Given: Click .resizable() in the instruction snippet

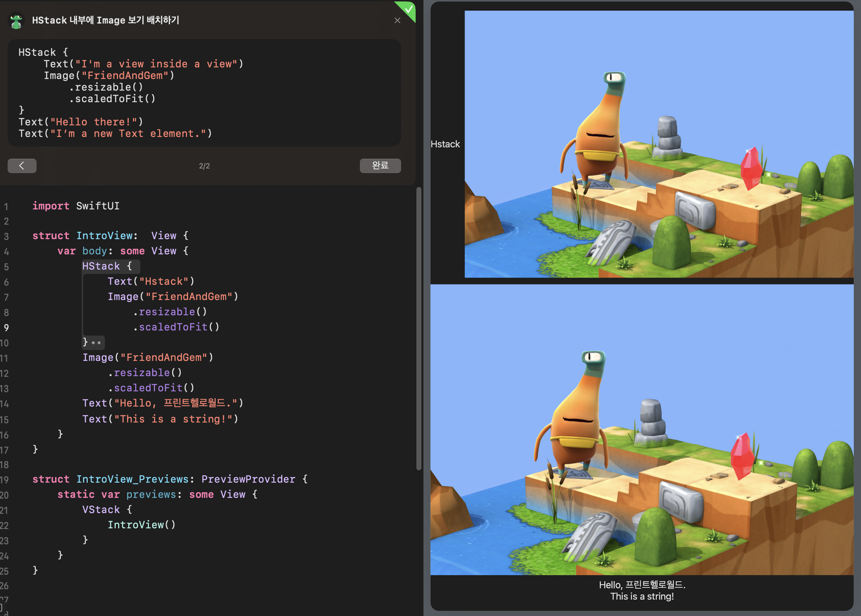Looking at the screenshot, I should [x=106, y=87].
